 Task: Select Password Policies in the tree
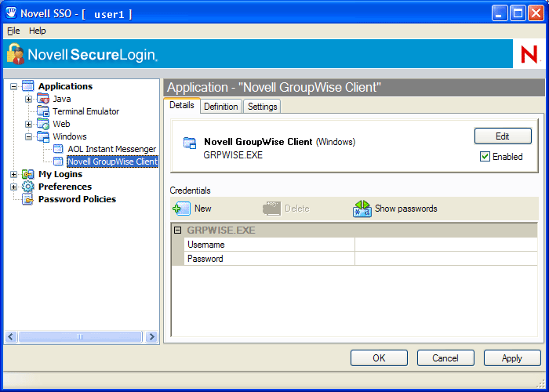coord(78,199)
